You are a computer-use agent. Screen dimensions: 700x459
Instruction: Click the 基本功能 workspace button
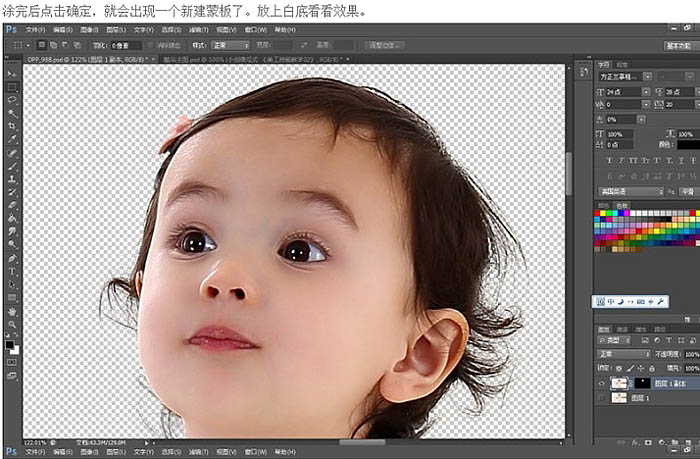point(679,45)
